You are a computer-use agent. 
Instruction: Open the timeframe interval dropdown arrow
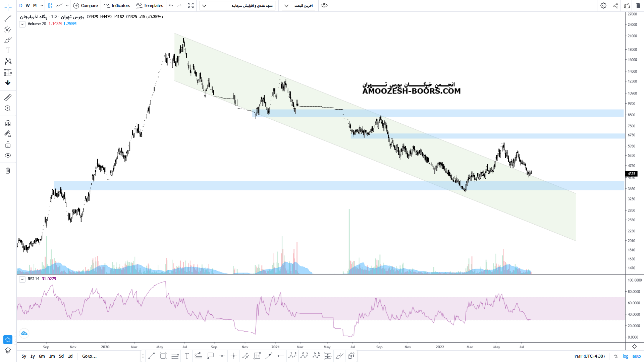[x=42, y=5]
